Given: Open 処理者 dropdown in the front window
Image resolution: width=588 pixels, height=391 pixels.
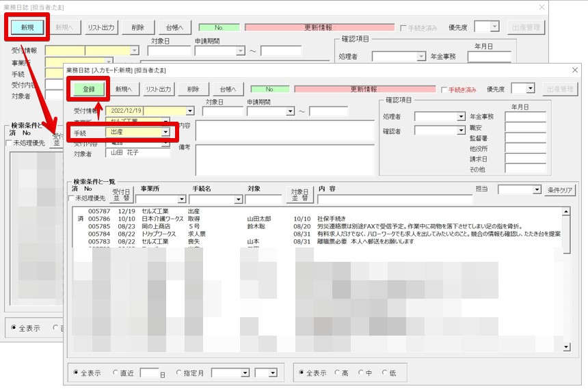Looking at the screenshot, I should point(462,117).
